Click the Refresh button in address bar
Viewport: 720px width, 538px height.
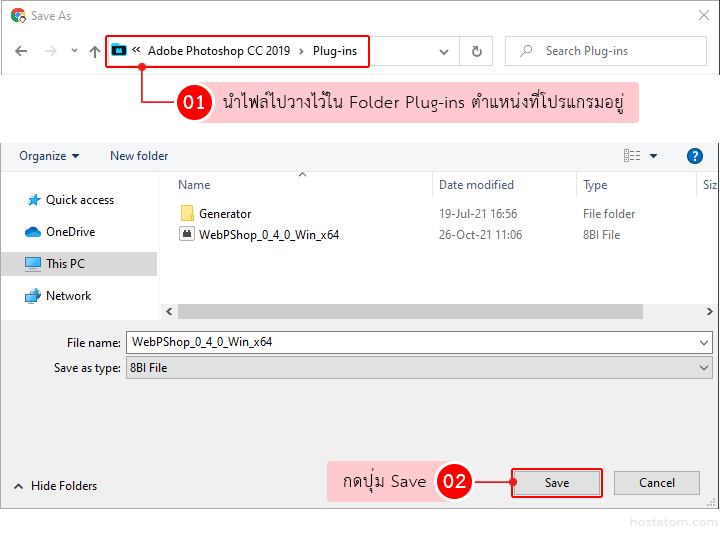point(476,51)
